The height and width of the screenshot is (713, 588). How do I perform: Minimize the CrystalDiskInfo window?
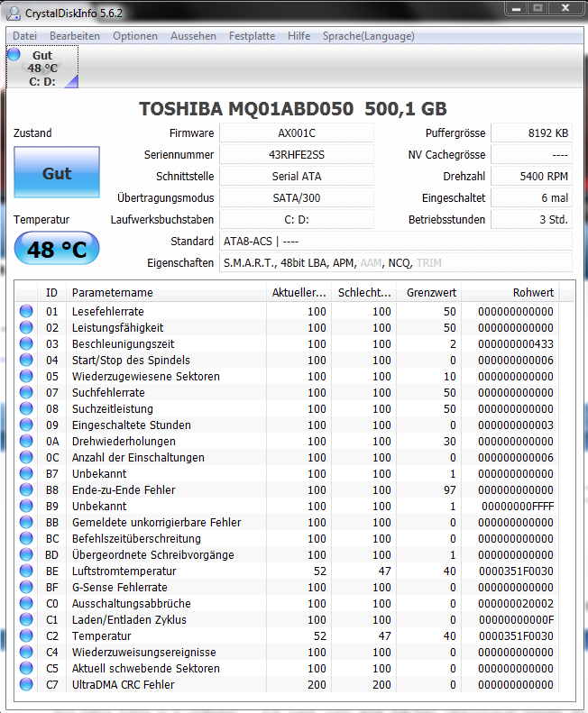[516, 8]
